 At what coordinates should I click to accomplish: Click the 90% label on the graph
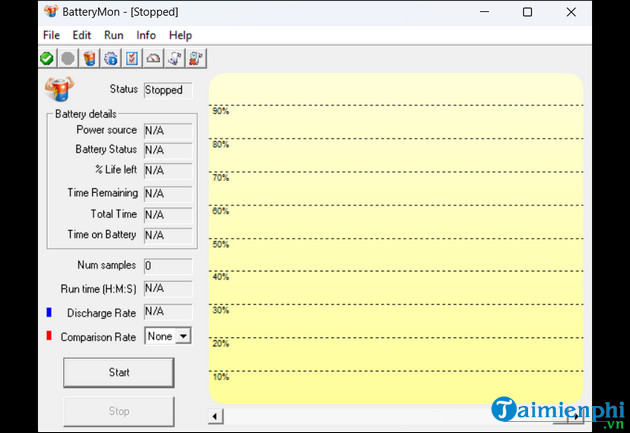(221, 111)
